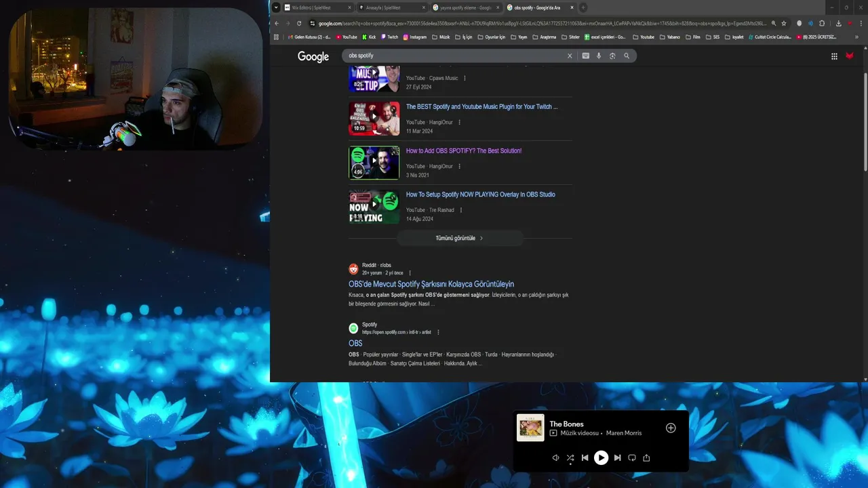Open Google apps grid
This screenshot has width=868, height=488.
[x=834, y=56]
